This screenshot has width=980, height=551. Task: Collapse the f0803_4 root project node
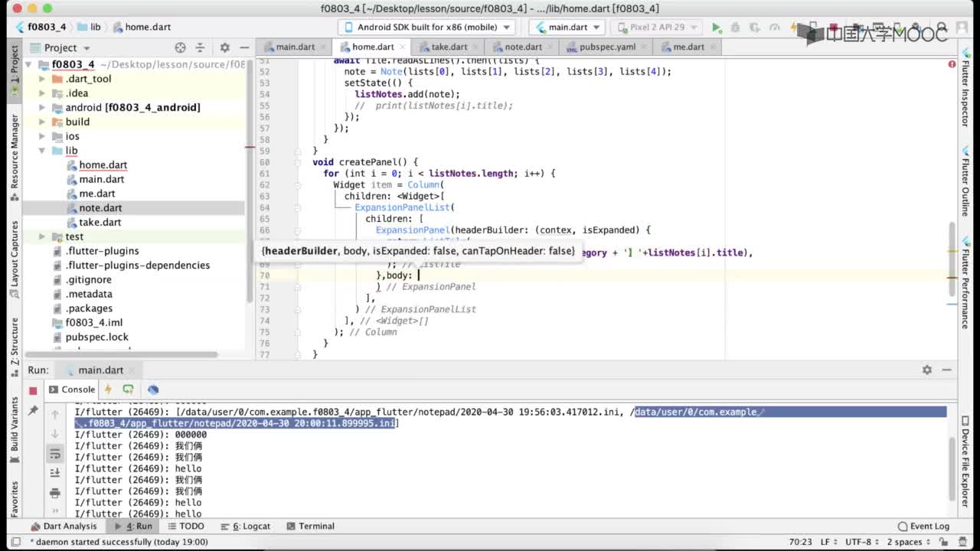[28, 64]
